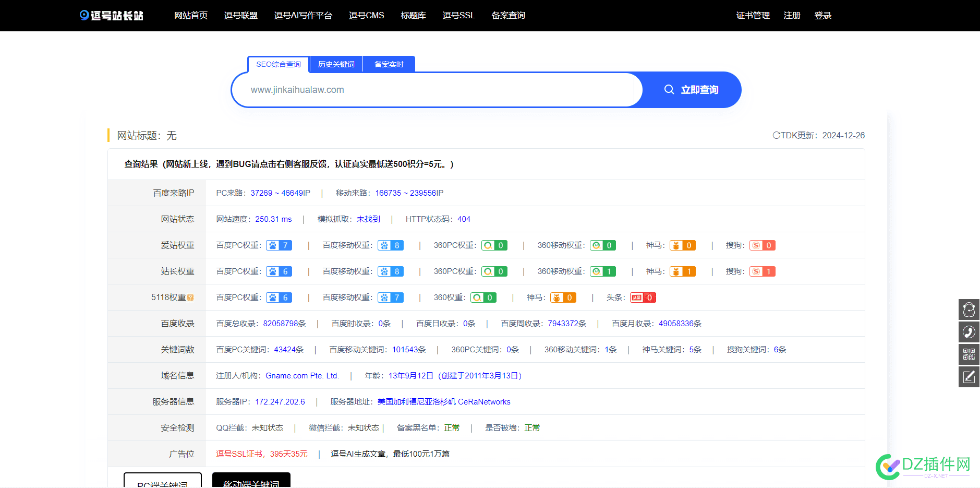Click 神马关键词 5条 value
This screenshot has height=488, width=980.
(x=695, y=350)
